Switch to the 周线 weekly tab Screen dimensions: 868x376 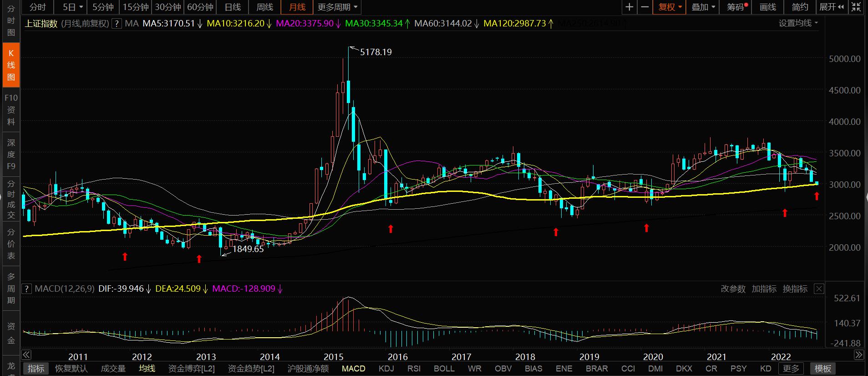pyautogui.click(x=264, y=7)
